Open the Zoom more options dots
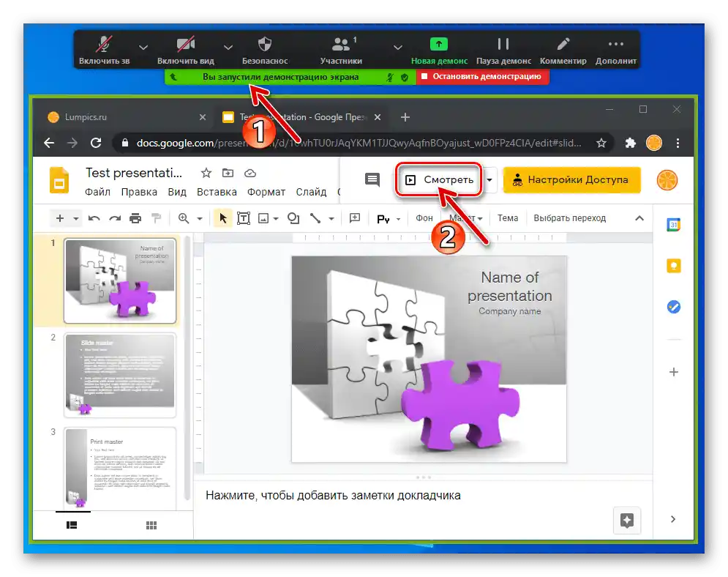This screenshot has width=728, height=577. click(x=615, y=51)
